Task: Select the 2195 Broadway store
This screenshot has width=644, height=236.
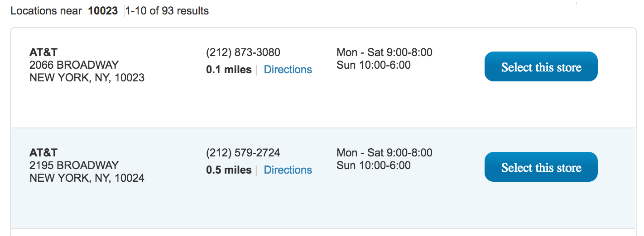Action: [x=541, y=167]
